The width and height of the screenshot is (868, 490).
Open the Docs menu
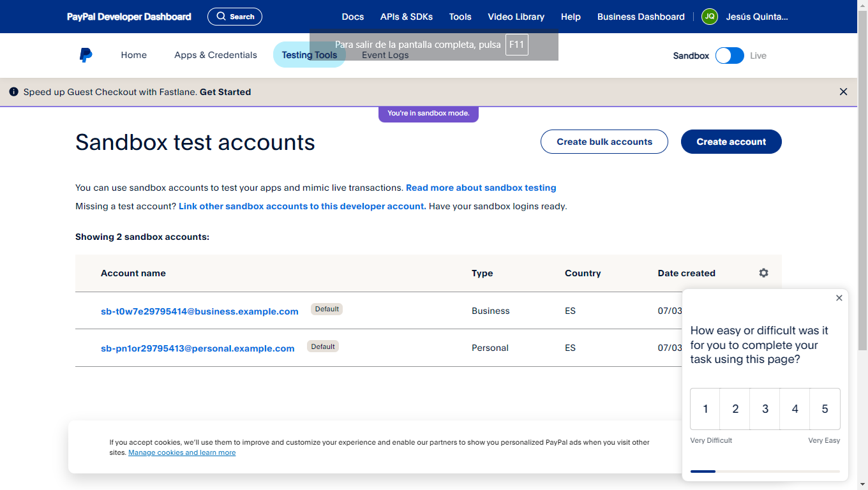[x=352, y=17]
